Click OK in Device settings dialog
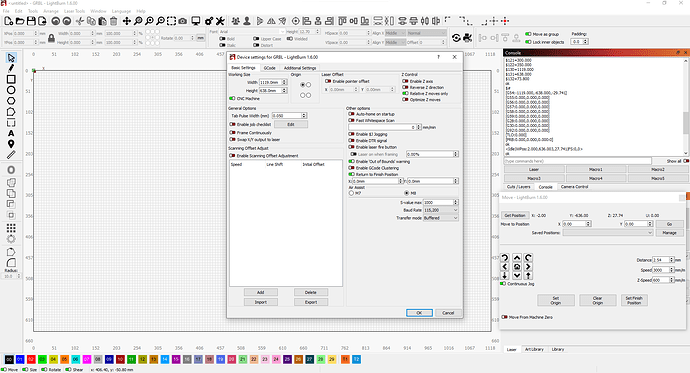 pyautogui.click(x=419, y=313)
